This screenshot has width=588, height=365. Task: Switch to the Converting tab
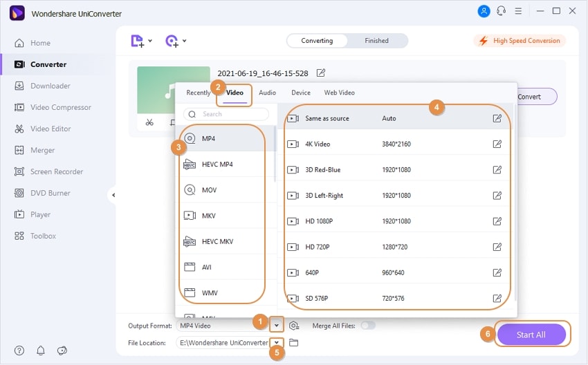(317, 41)
